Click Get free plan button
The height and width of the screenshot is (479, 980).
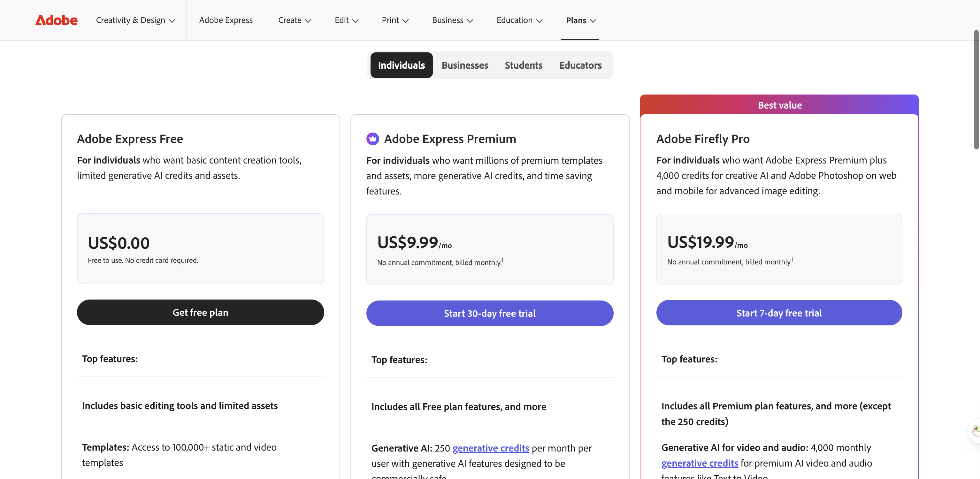pyautogui.click(x=200, y=312)
